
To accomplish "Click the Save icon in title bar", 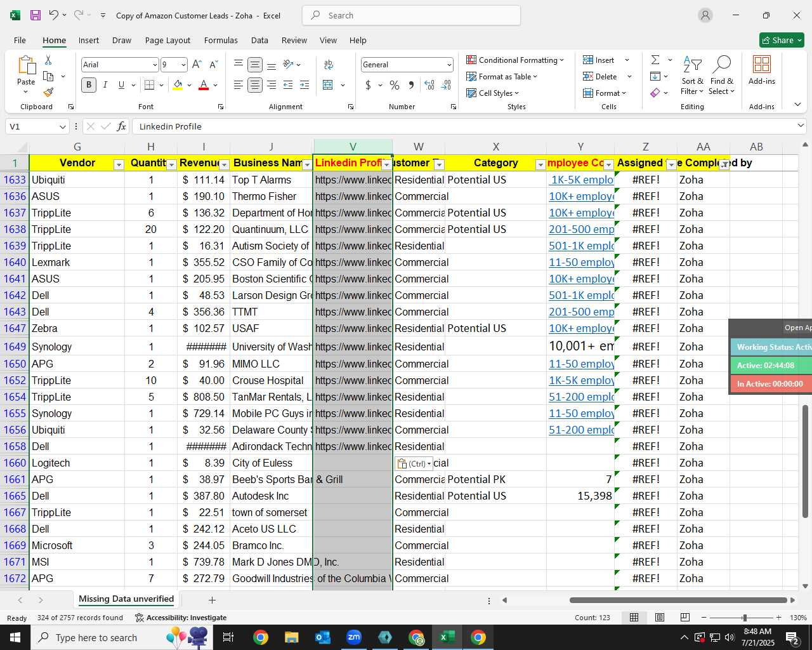I will pos(36,15).
